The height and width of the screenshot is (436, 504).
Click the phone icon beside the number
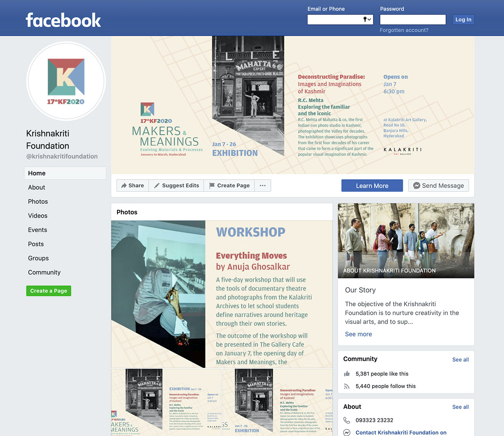[x=347, y=420]
